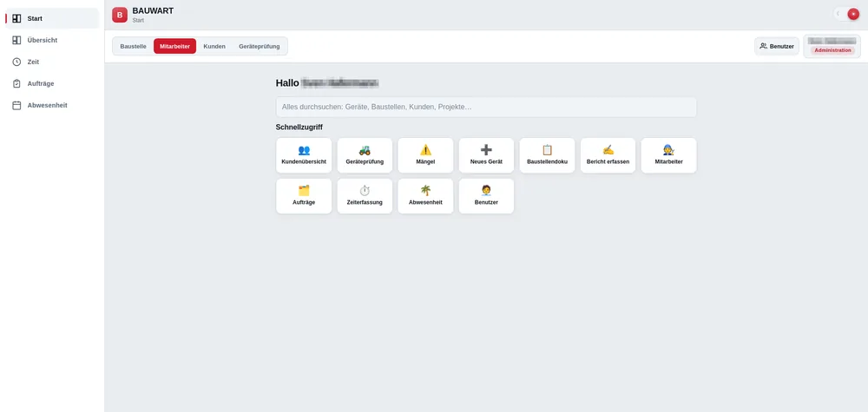This screenshot has width=868, height=412.
Task: Open the Bericht erfassen tile
Action: [608, 155]
